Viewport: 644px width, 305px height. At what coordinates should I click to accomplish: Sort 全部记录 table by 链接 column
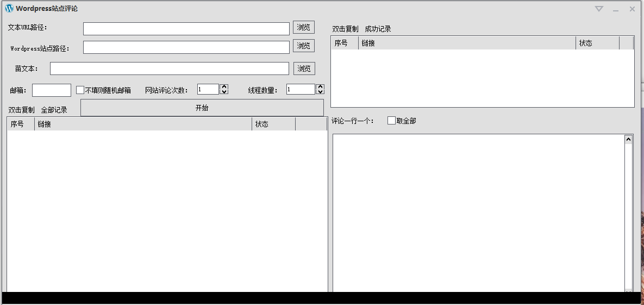click(x=143, y=124)
